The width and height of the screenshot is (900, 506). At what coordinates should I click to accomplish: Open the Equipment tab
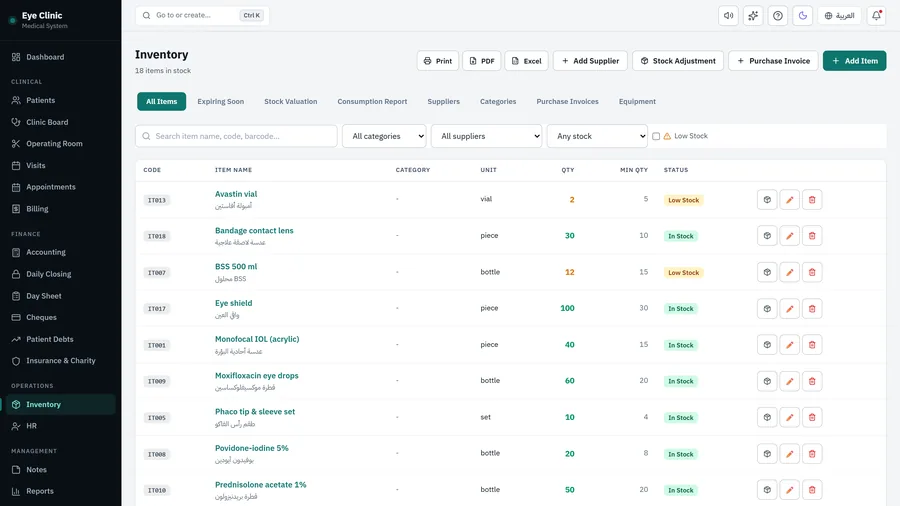(x=637, y=102)
